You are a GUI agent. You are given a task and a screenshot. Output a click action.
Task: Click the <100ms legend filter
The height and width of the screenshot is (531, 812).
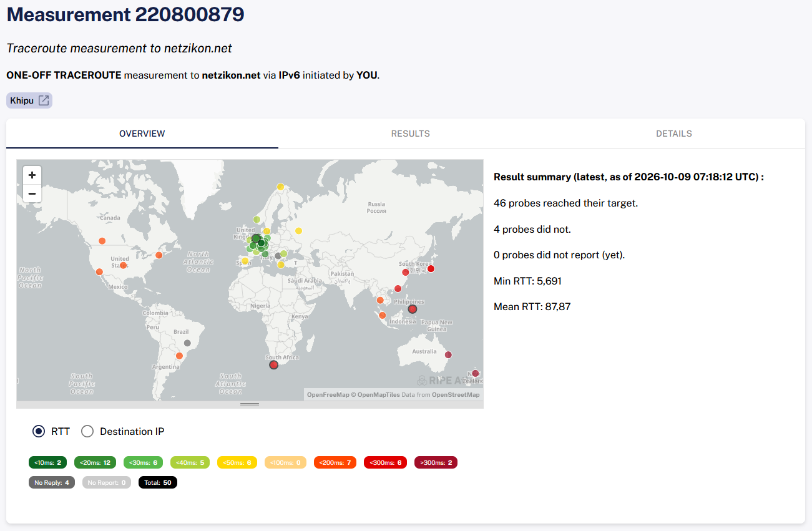point(286,462)
